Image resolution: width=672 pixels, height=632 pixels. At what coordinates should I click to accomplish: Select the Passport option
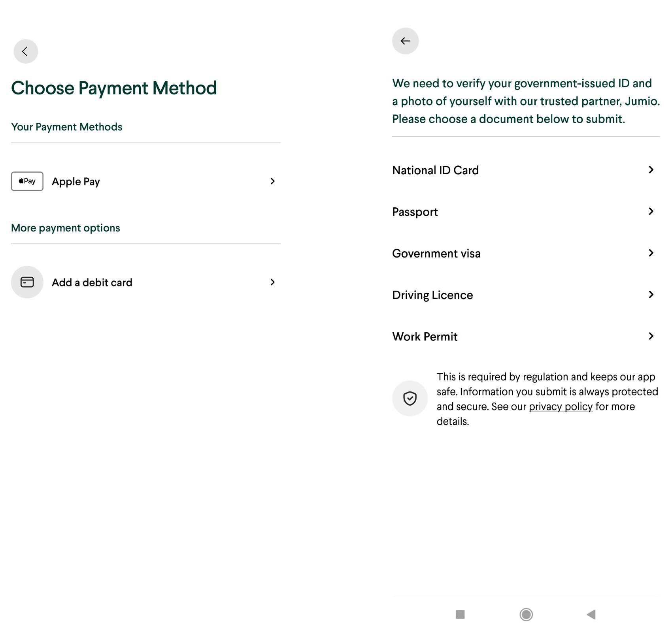[x=415, y=212]
